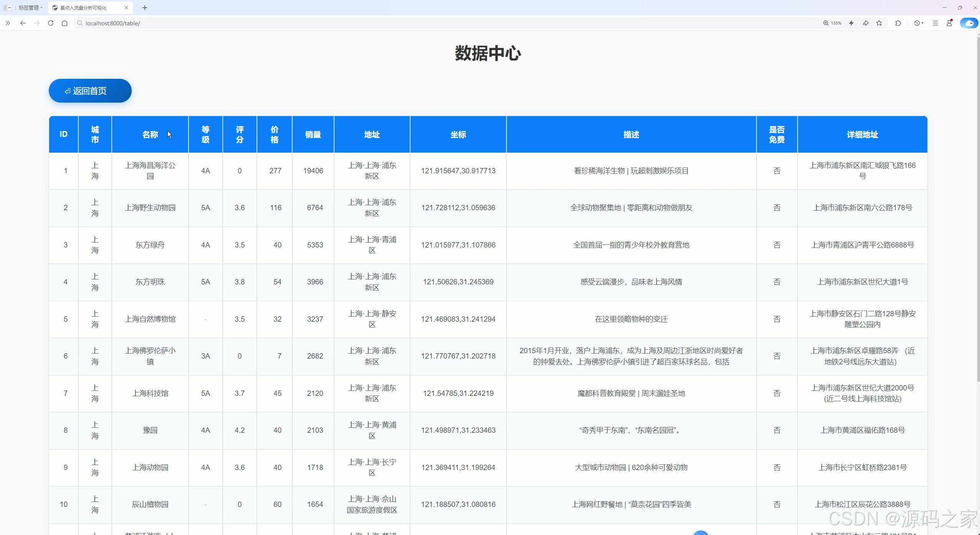Open a new tab with the plus button
Image resolution: width=980 pixels, height=535 pixels.
[x=144, y=8]
